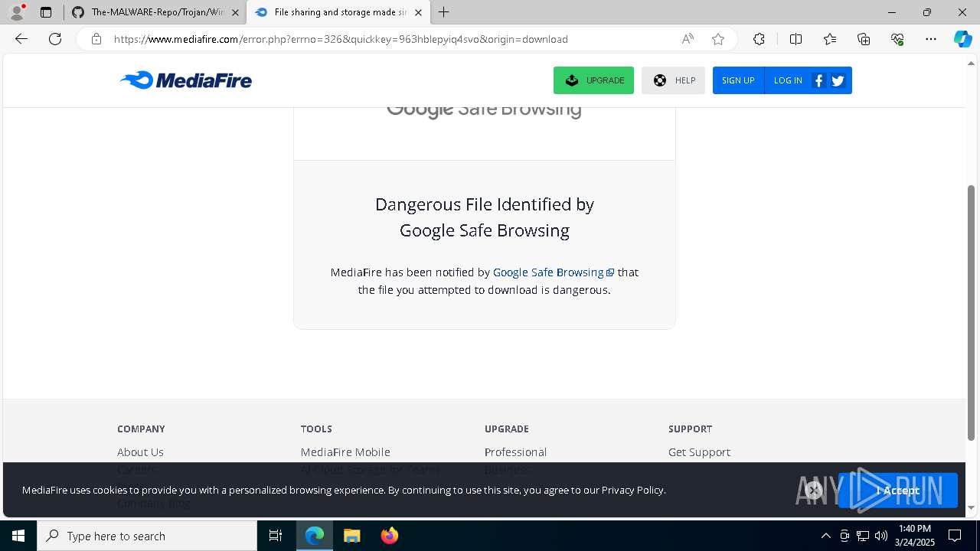
Task: Dismiss cookie banner with X icon
Action: tap(814, 490)
